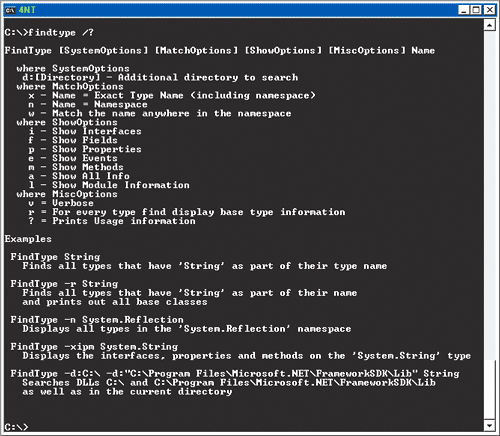
Task: Maximize the 4NT console window
Action: tap(476, 10)
